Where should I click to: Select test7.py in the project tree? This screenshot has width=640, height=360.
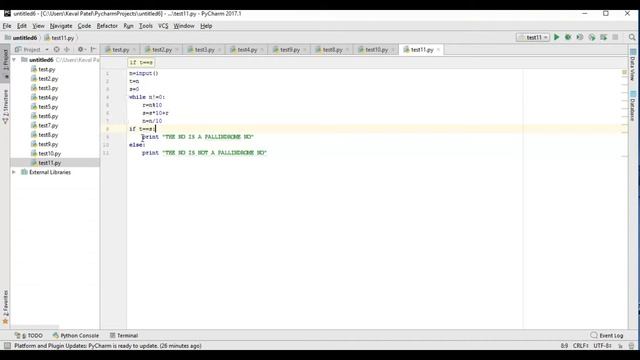pyautogui.click(x=48, y=126)
